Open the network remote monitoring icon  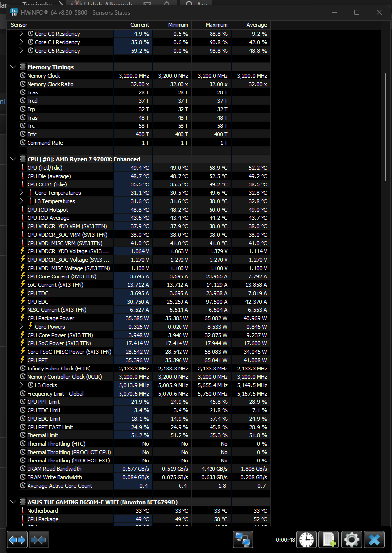[243, 539]
